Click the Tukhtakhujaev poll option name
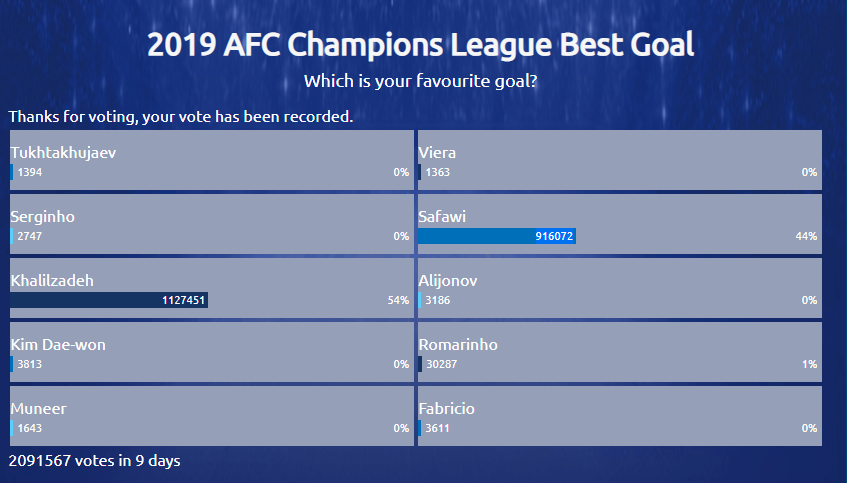 pos(63,153)
